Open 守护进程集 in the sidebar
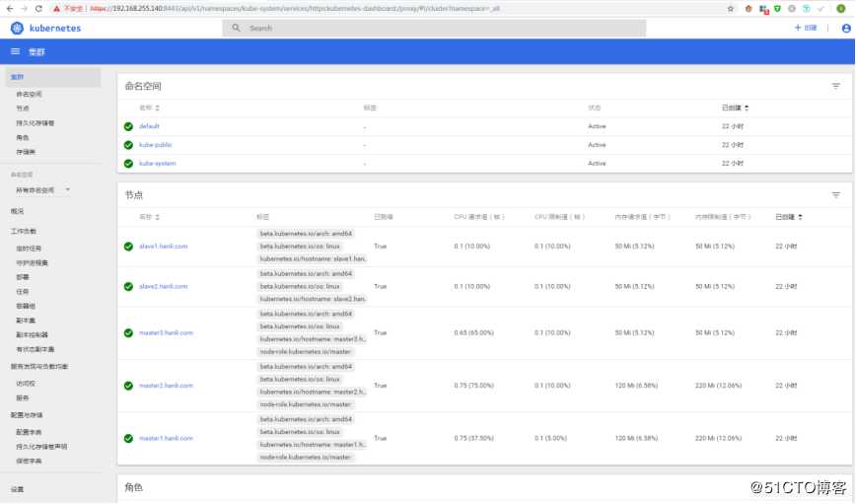The height and width of the screenshot is (504, 856). click(x=33, y=263)
